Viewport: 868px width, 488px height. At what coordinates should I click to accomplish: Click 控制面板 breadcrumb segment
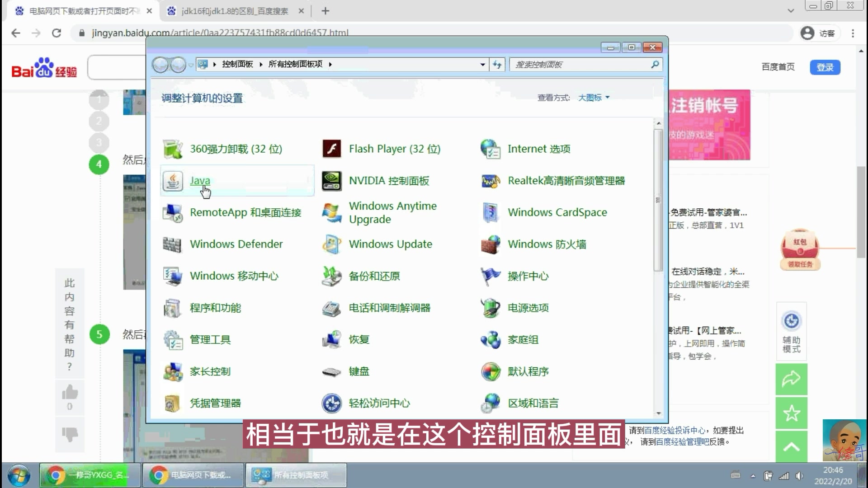tap(237, 65)
